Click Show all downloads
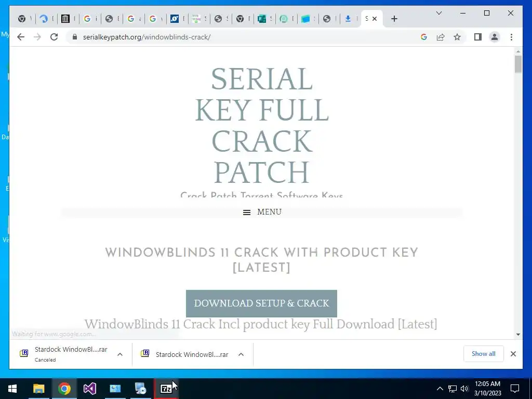The image size is (532, 399). pos(483,354)
